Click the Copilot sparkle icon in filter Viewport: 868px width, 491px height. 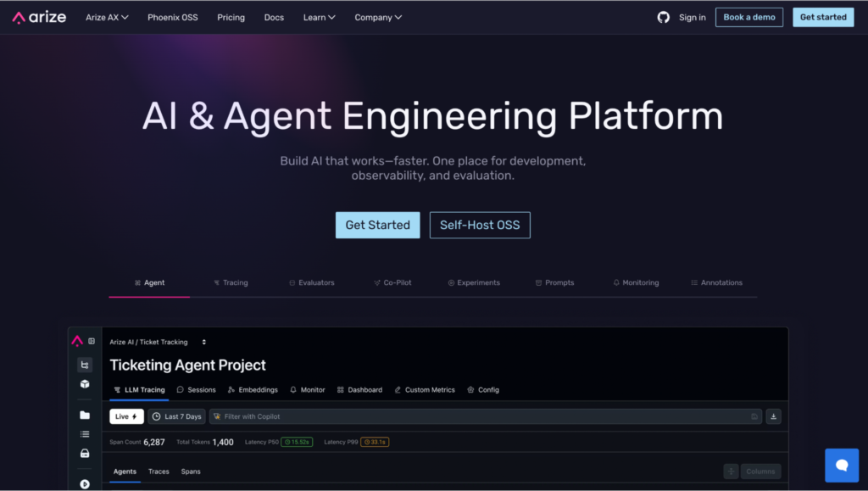[218, 416]
